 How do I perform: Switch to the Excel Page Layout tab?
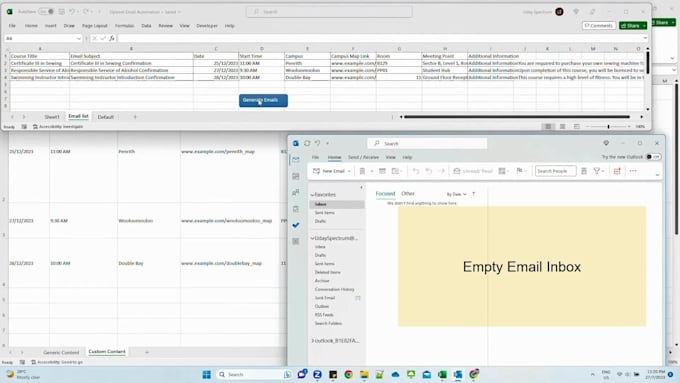tap(95, 26)
